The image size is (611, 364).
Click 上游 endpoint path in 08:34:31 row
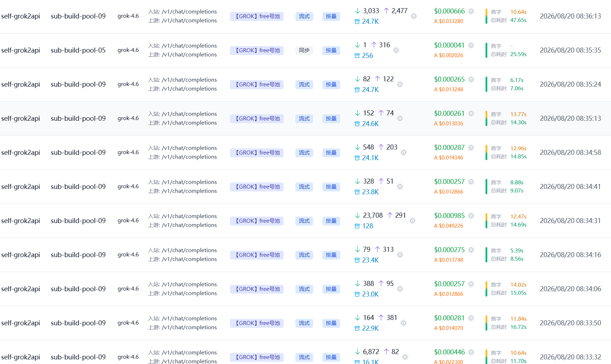189,225
